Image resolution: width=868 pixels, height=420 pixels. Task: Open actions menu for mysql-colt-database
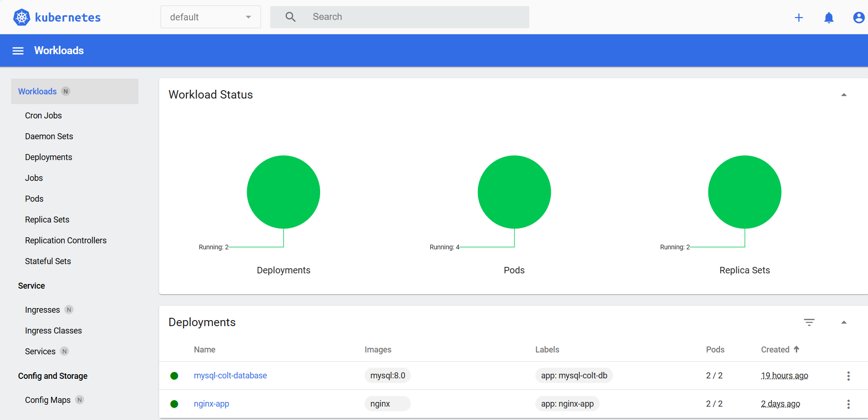[x=848, y=376]
